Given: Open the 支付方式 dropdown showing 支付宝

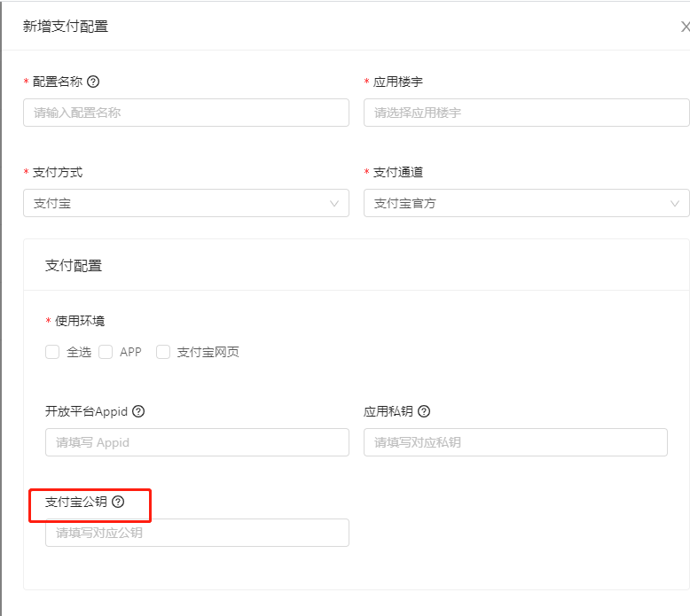Looking at the screenshot, I should [186, 203].
